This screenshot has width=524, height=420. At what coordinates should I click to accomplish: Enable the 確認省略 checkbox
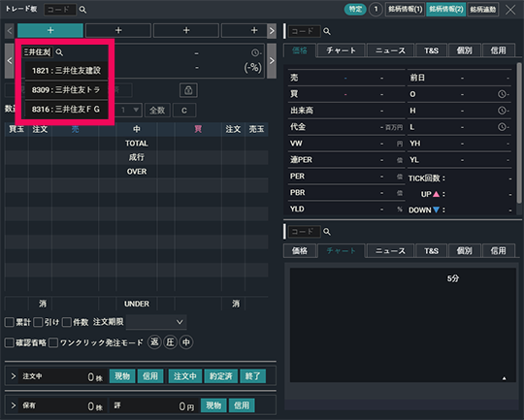10,342
